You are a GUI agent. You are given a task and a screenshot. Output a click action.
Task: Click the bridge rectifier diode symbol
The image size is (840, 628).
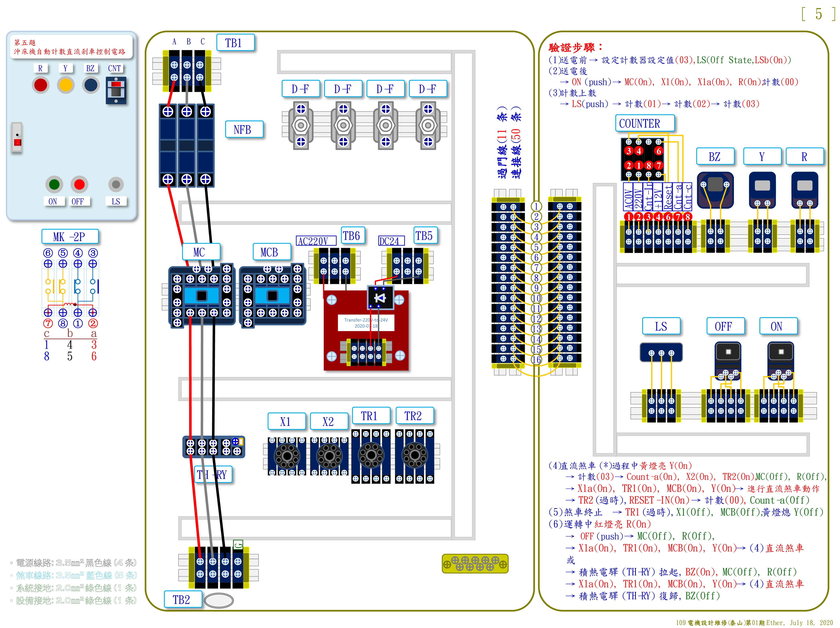pyautogui.click(x=380, y=298)
